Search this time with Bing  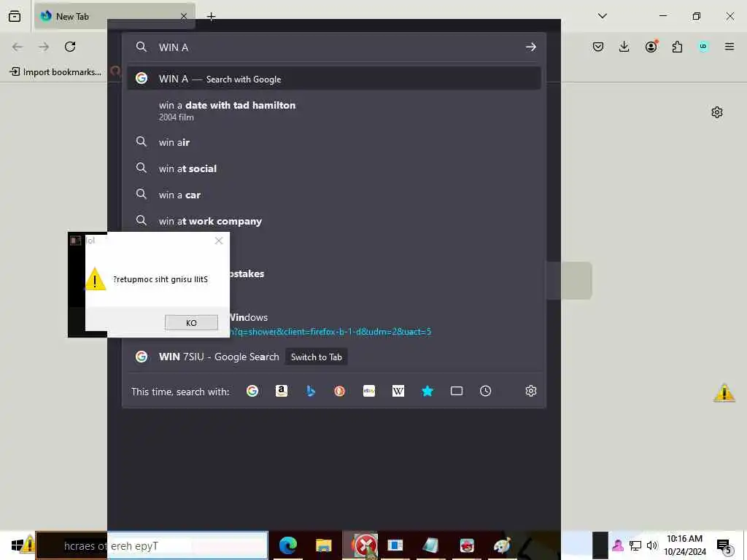click(x=311, y=392)
